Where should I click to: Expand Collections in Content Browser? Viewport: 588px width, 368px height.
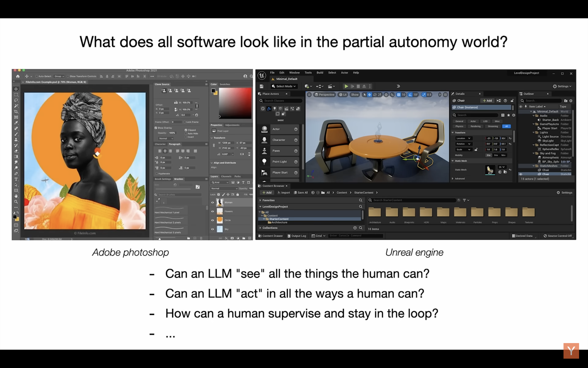coord(260,228)
